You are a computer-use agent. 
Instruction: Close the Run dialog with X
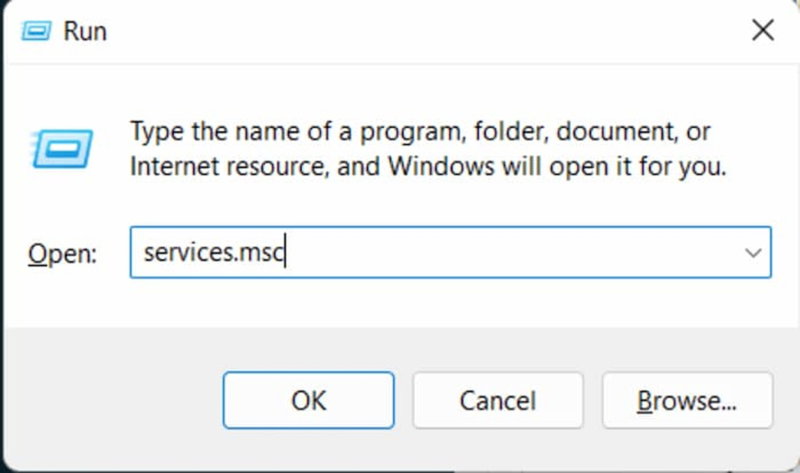763,31
